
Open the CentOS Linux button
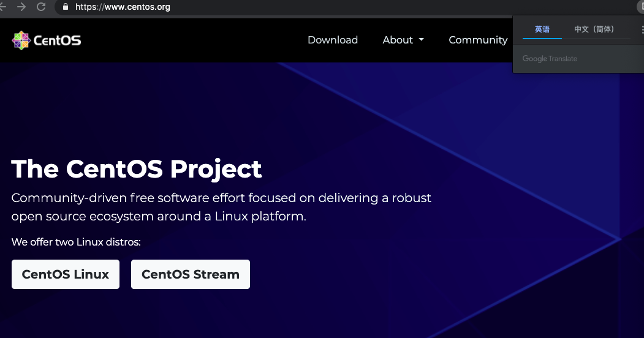[66, 274]
